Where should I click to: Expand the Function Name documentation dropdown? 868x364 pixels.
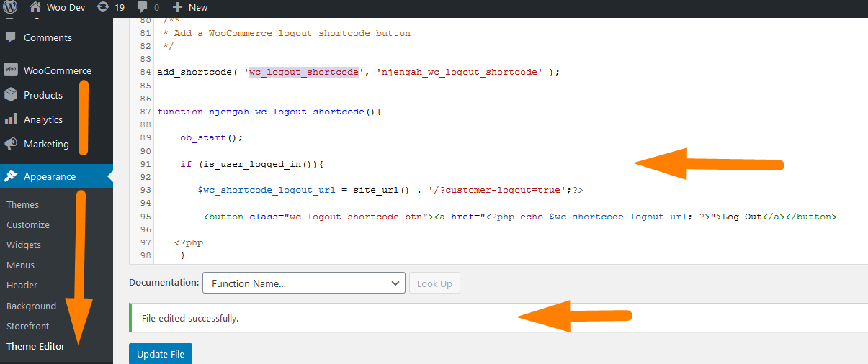click(x=304, y=283)
